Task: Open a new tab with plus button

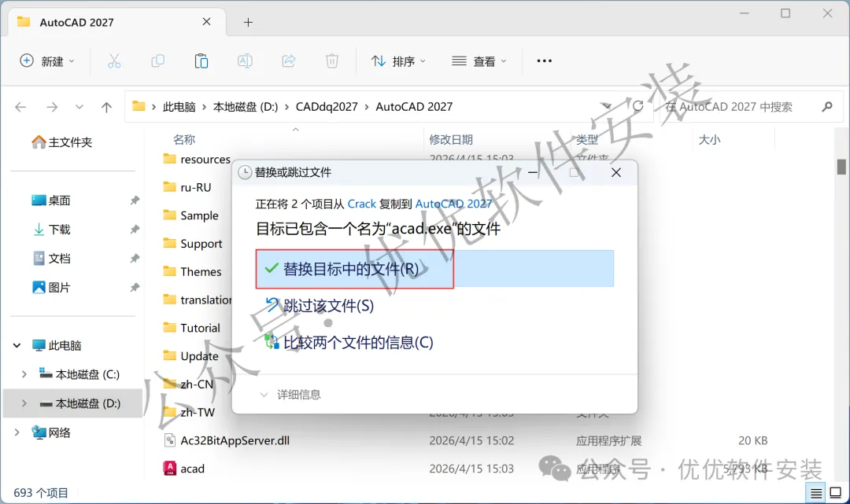Action: (x=248, y=22)
